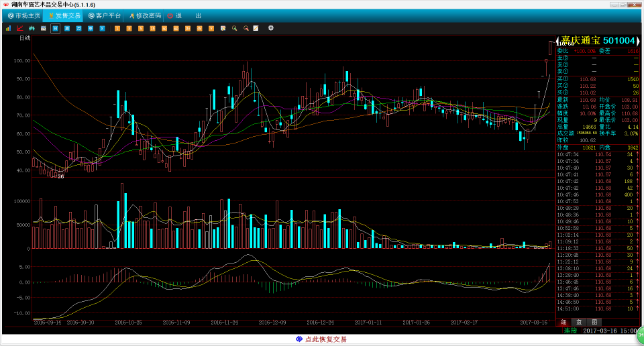Click the blue X period icon
Image resolution: width=644 pixels, height=346 pixels.
pos(102,28)
